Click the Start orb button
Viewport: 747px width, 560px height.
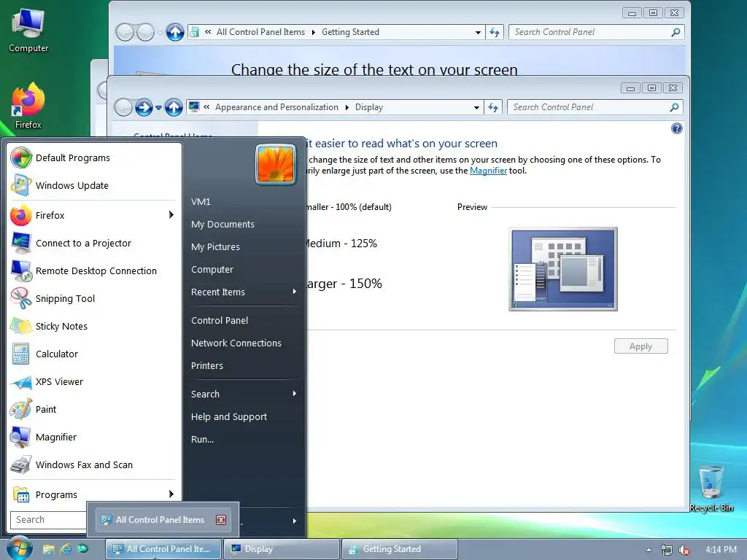(20, 548)
